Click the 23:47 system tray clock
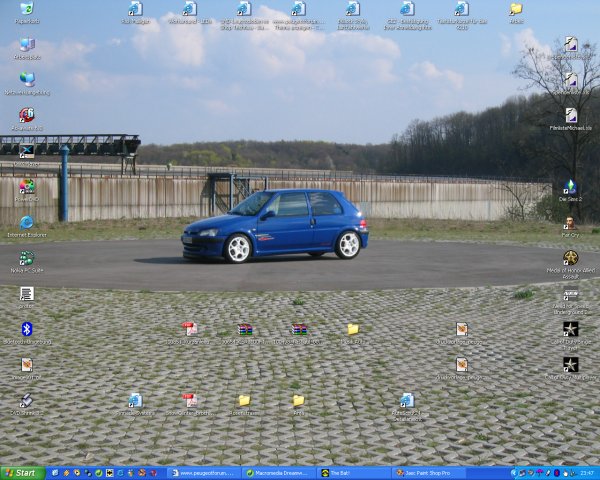Screen dimensions: 600x480 587,473
